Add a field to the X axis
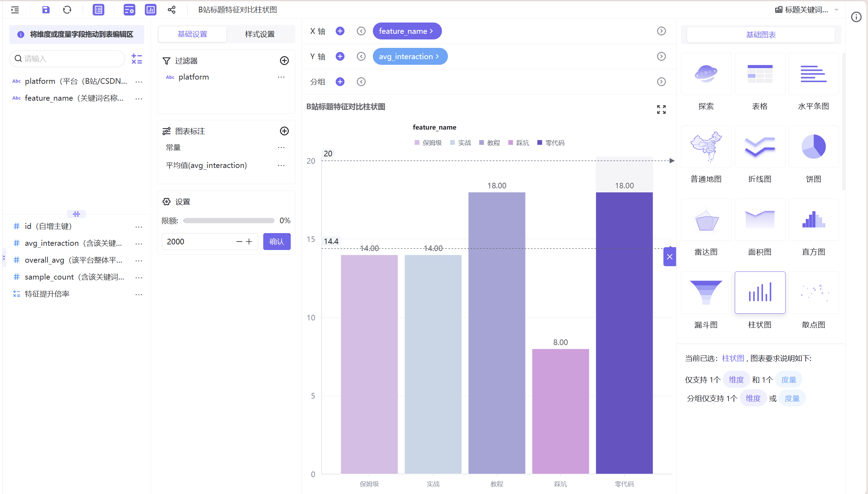 pos(340,31)
